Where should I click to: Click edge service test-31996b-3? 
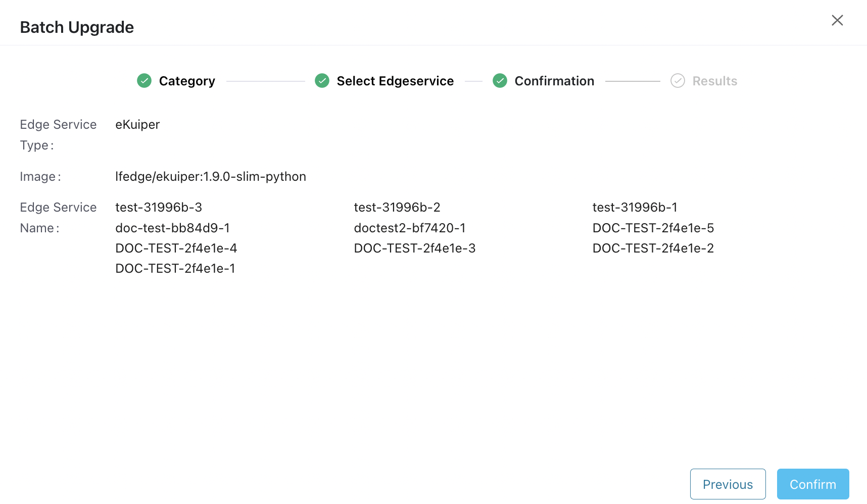click(x=159, y=207)
